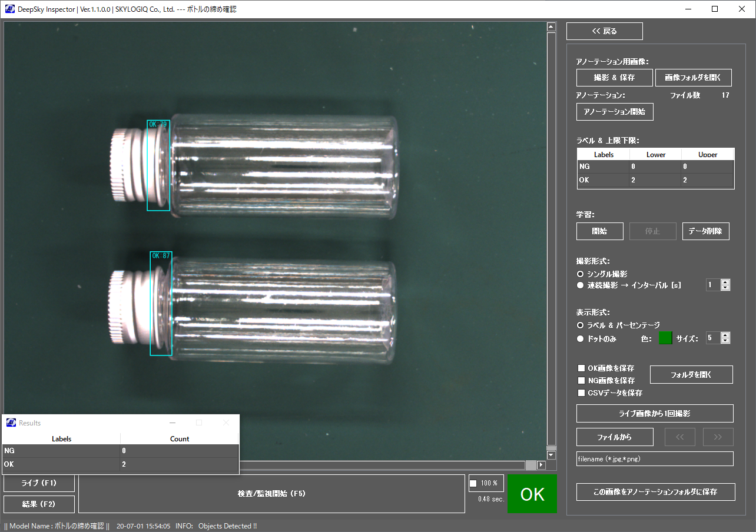Click the OK:79 detection label
The width and height of the screenshot is (756, 532).
point(158,124)
